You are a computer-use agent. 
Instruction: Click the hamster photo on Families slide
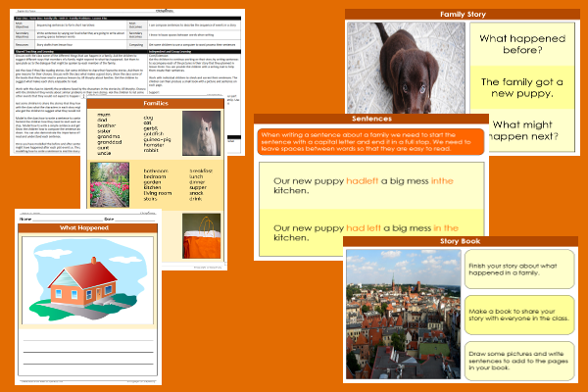pyautogui.click(x=201, y=133)
